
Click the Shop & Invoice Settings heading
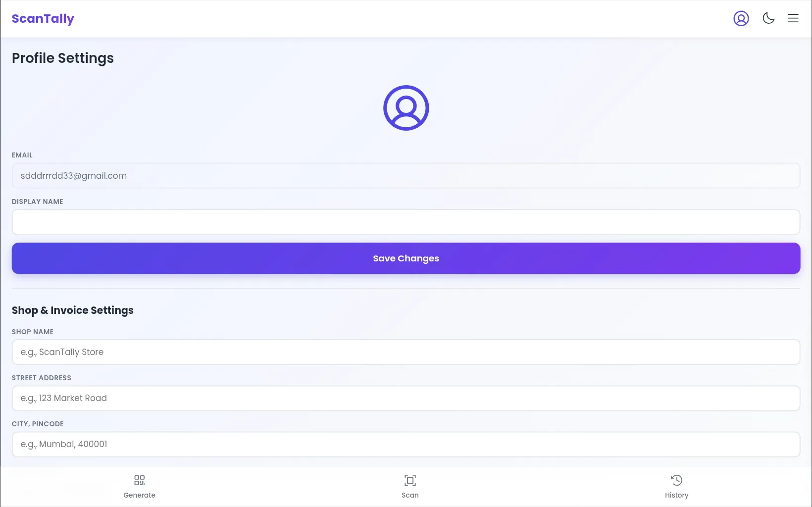pos(73,310)
